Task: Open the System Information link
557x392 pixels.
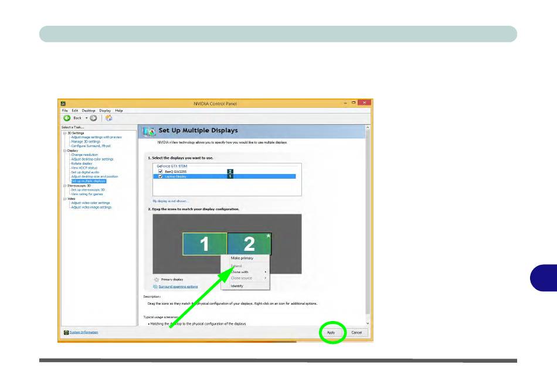Action: point(83,332)
